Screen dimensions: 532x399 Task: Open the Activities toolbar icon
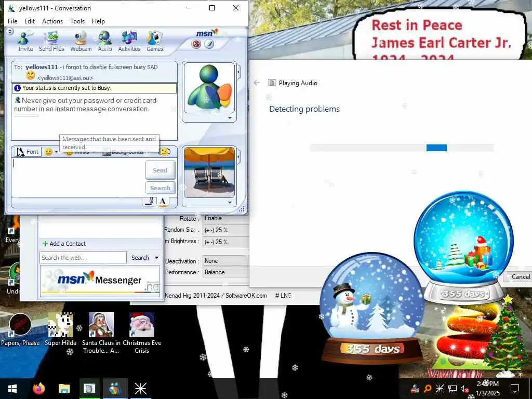pyautogui.click(x=129, y=41)
